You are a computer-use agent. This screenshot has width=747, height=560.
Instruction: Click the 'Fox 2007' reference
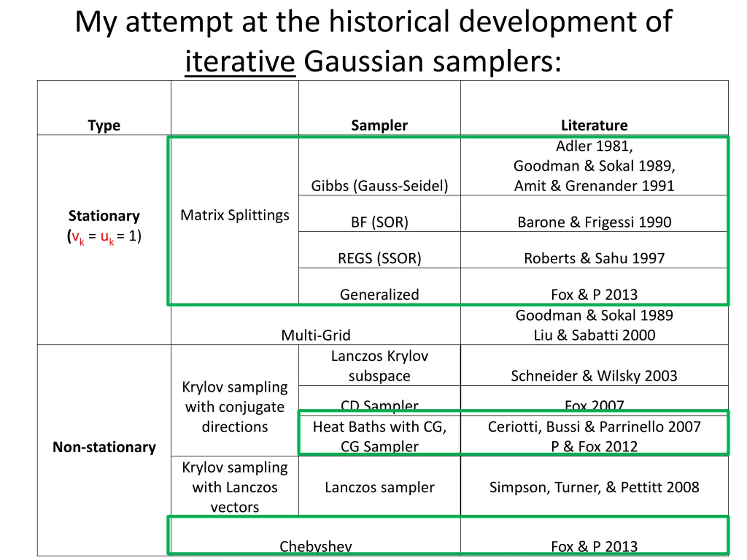coord(594,405)
